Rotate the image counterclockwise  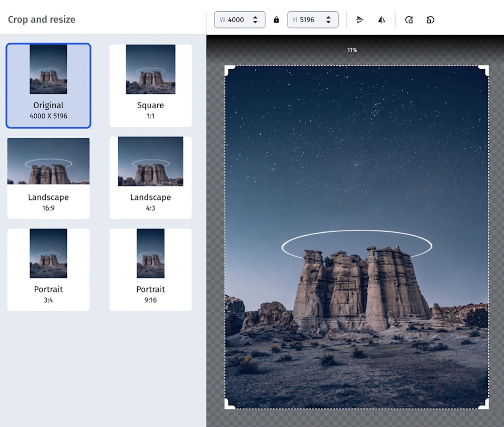point(430,20)
